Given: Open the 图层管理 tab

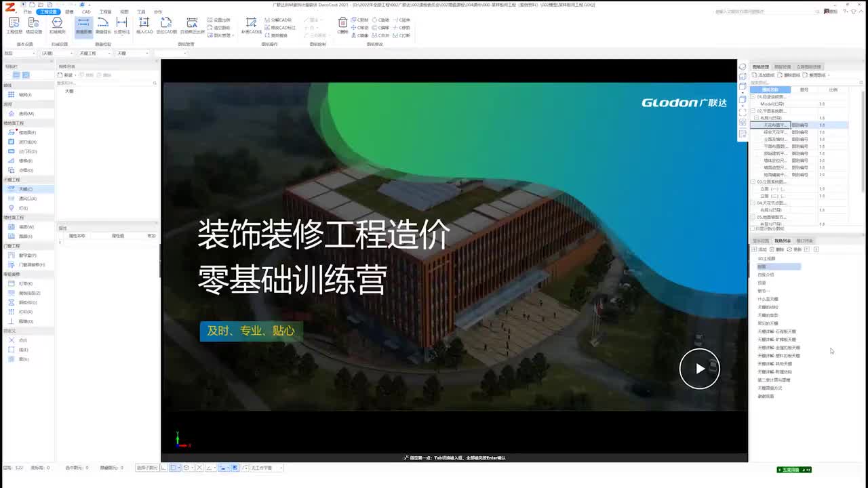Looking at the screenshot, I should (783, 67).
